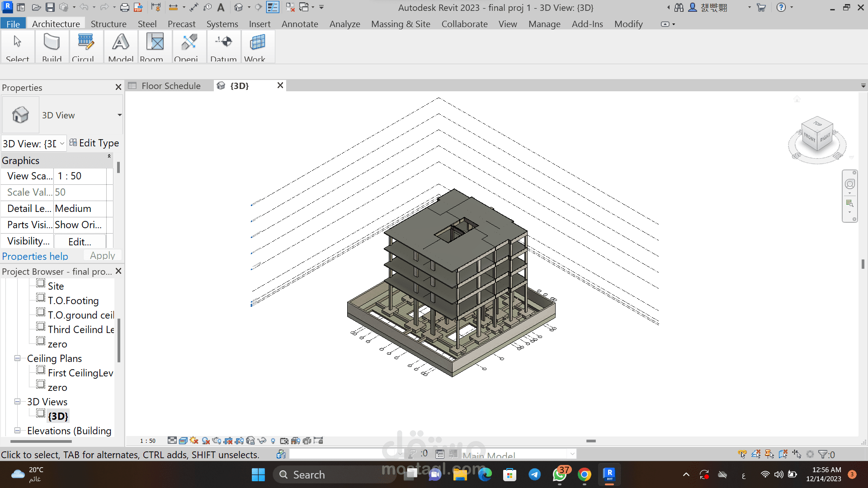Open the Massing & Site ribbon tab
The width and height of the screenshot is (868, 488).
(401, 24)
